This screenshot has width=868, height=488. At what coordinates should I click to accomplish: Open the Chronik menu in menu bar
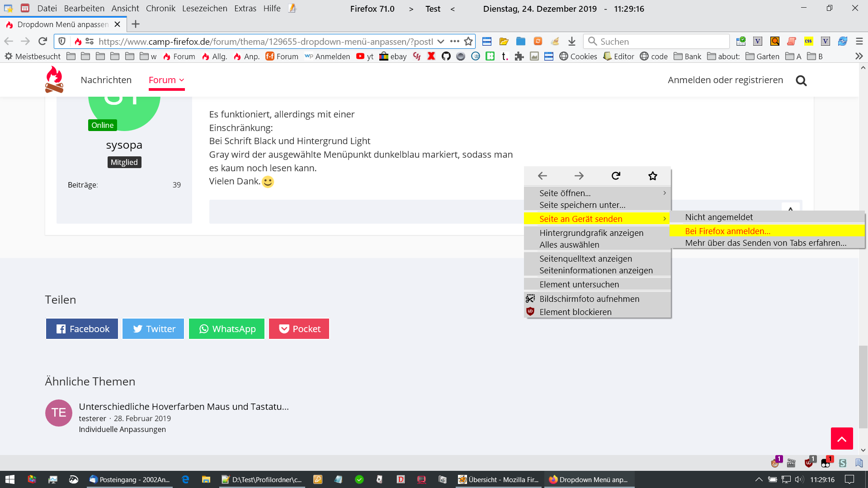[160, 9]
